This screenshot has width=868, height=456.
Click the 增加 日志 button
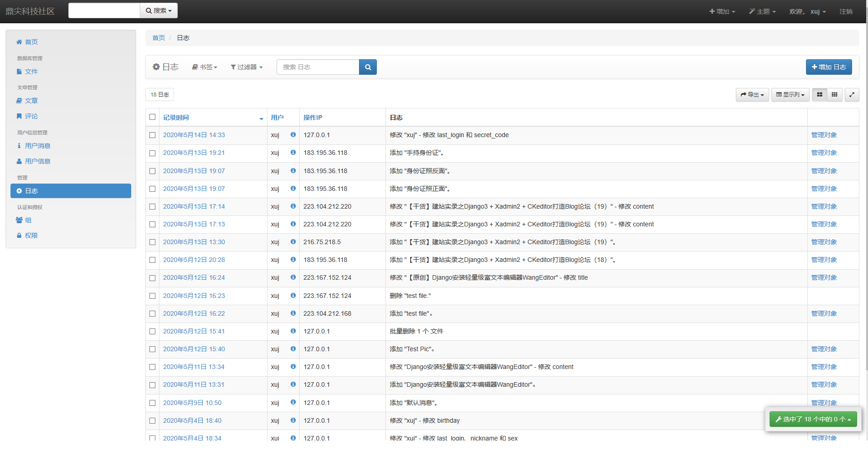coord(829,67)
